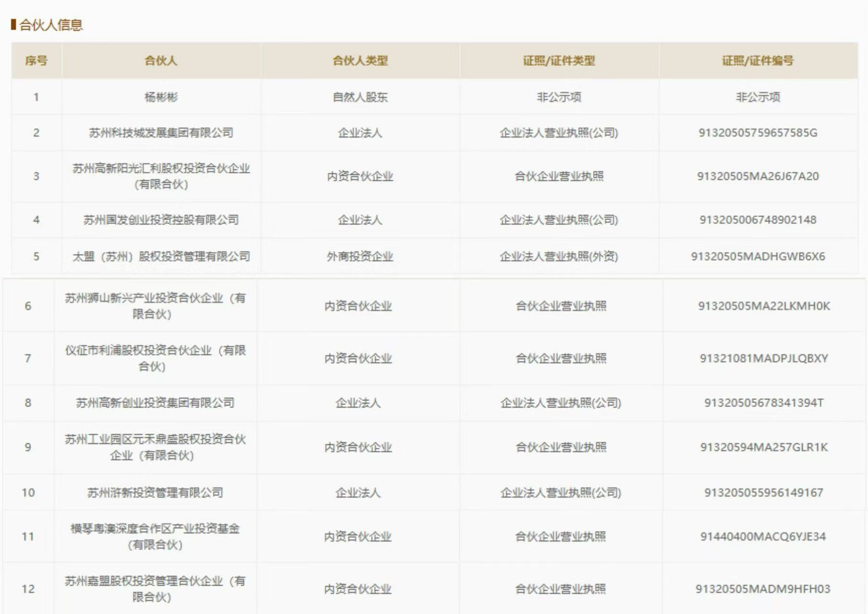Click the 合伙人 column header
The height and width of the screenshot is (614, 868).
(161, 61)
